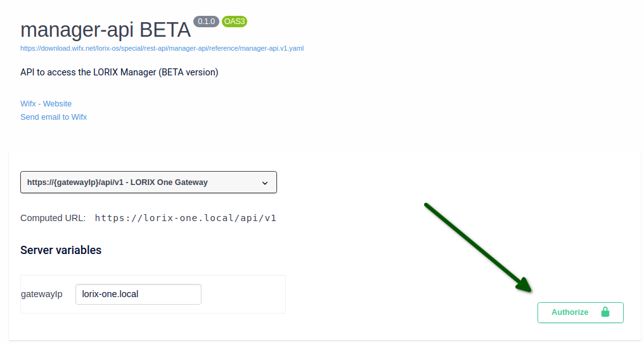The width and height of the screenshot is (644, 344).
Task: Click the word "manager-api" in the title
Action: [78, 30]
